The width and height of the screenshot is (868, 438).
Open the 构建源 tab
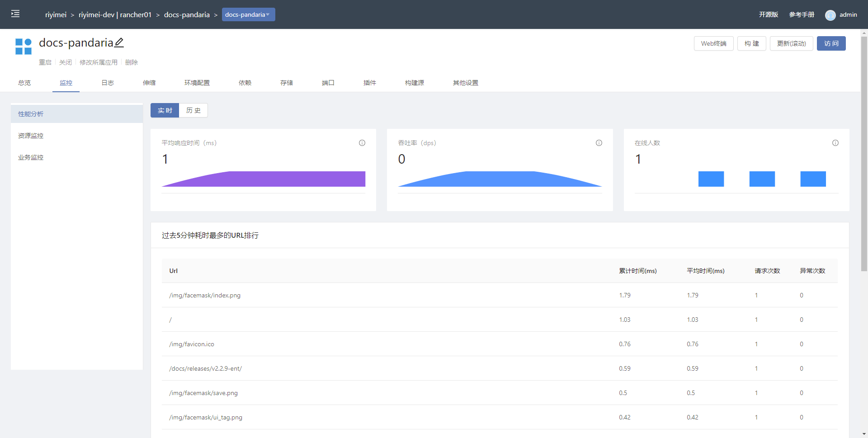[x=415, y=83]
